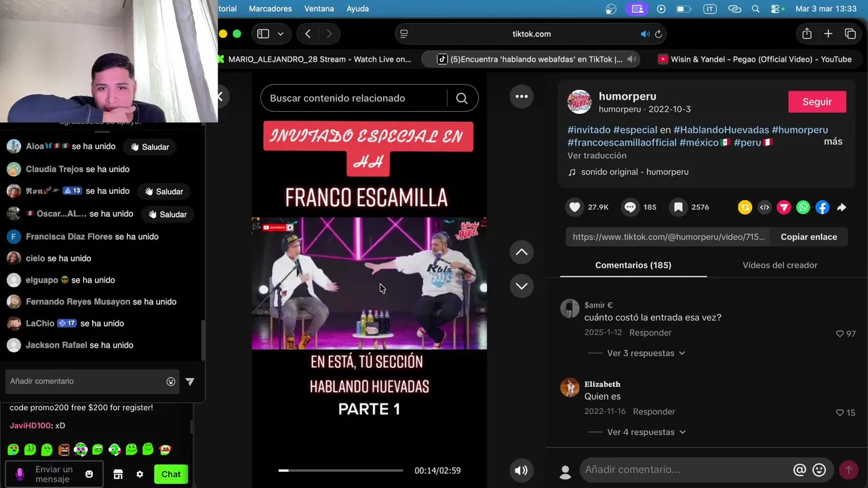Toggle the video volume speaker button
Viewport: 868px width, 488px height.
521,470
